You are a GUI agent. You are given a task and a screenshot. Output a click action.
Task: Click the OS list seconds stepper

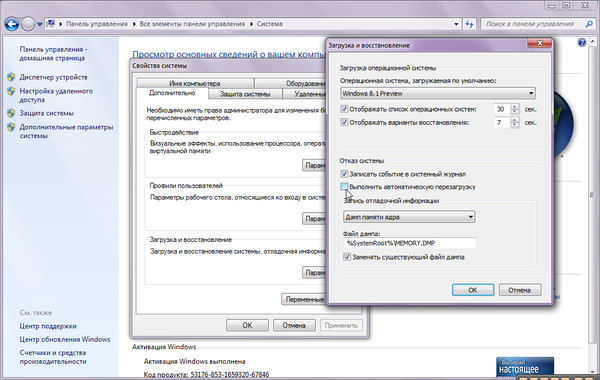(515, 109)
